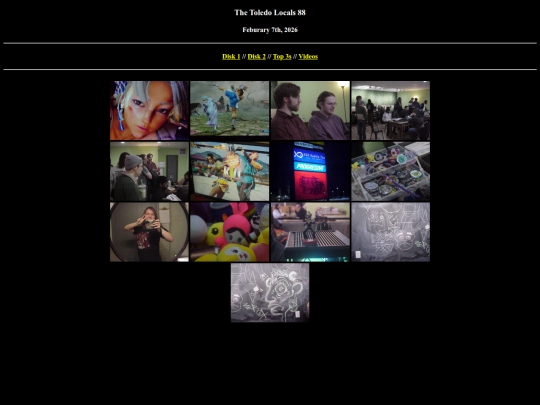Open the crowded room with tables thumbnail
This screenshot has height=405, width=540.
click(391, 111)
